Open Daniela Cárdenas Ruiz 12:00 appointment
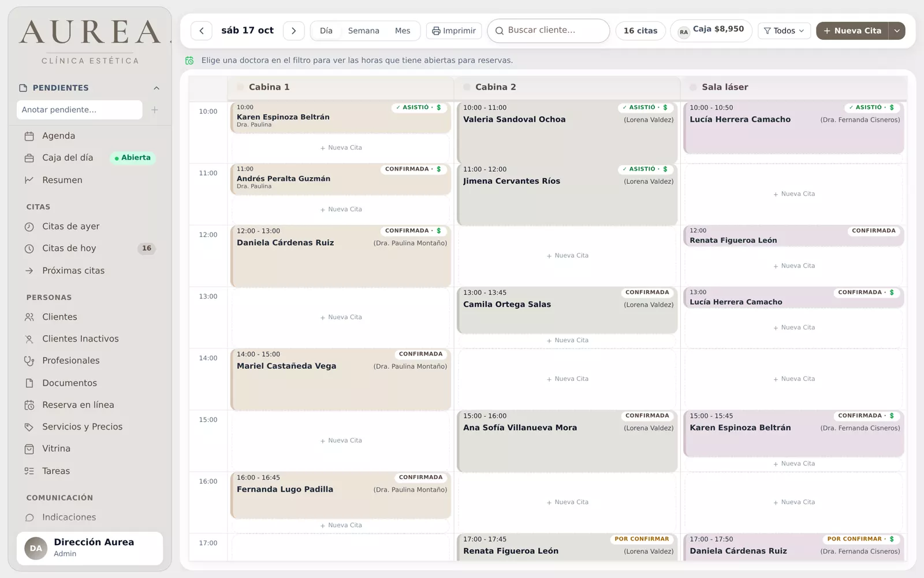Screen dimensions: 924x578 [x=341, y=256]
